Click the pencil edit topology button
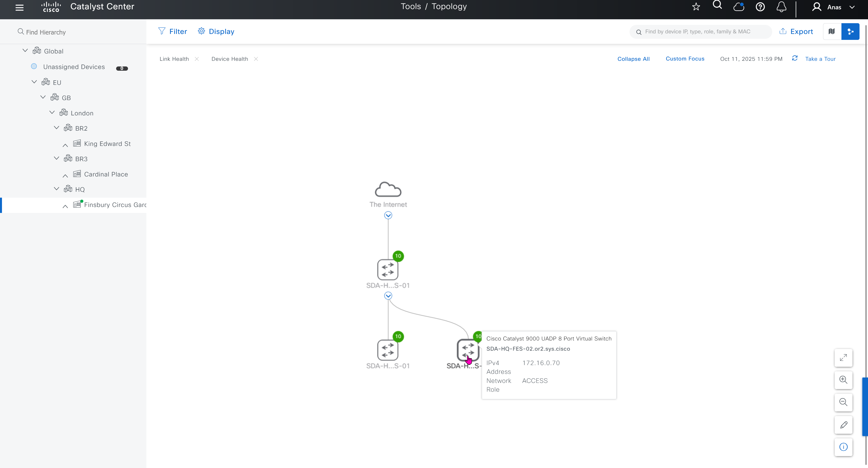Screen dimensions: 868x468 click(843, 425)
